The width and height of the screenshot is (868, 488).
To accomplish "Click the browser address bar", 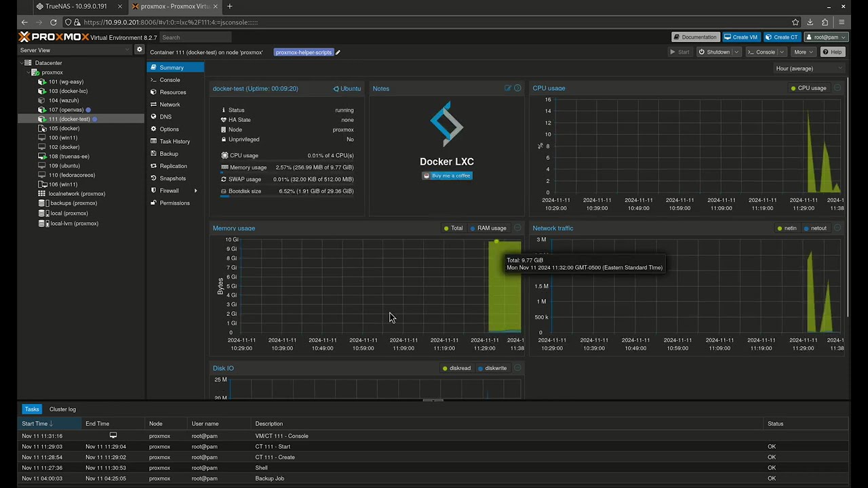I will point(434,22).
